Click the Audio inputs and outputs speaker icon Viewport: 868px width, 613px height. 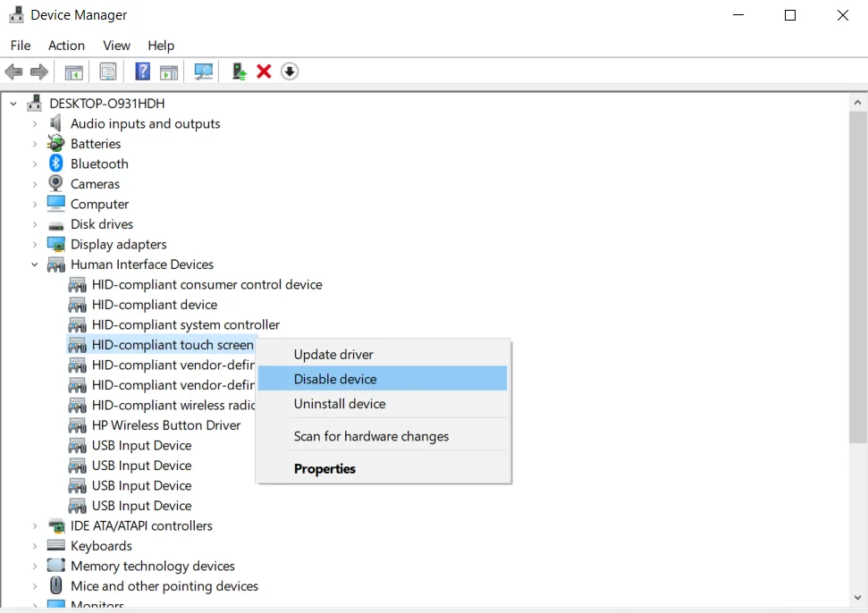(55, 122)
